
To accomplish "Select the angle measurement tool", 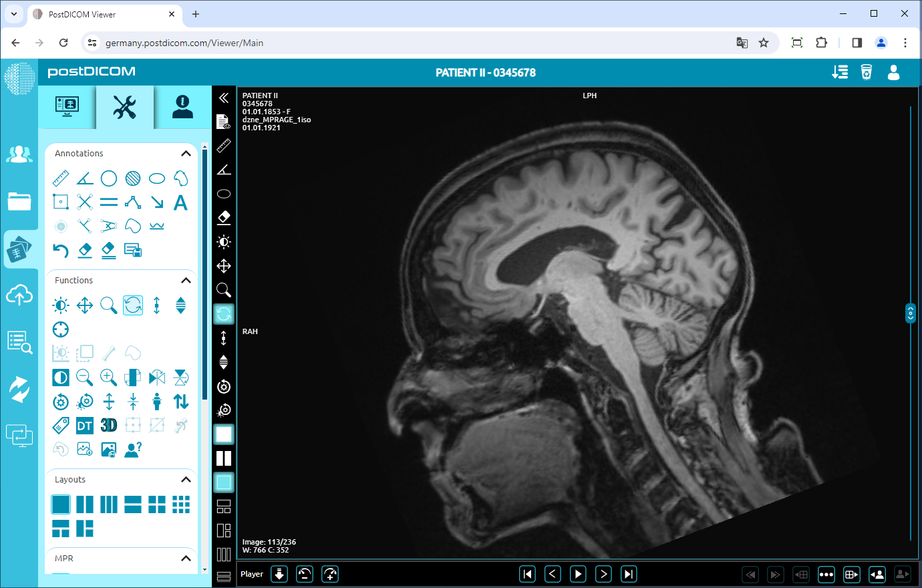I will [x=85, y=178].
